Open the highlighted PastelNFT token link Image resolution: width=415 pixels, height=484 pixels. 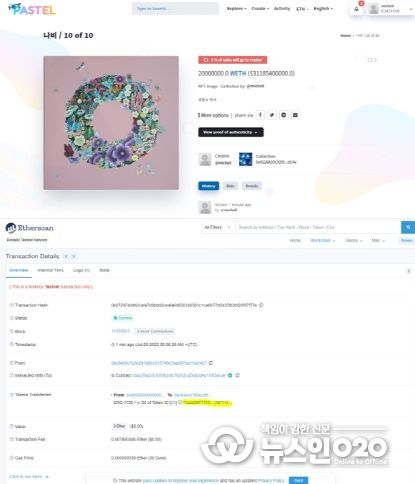click(x=207, y=403)
